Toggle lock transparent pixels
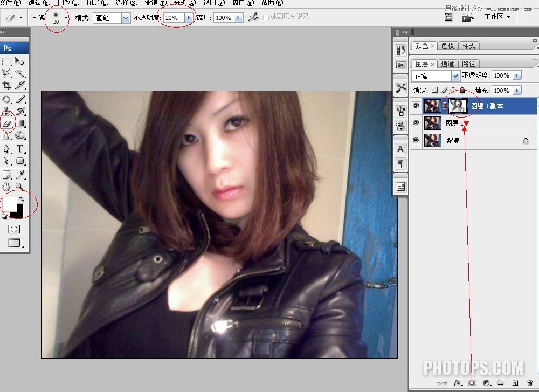Image resolution: width=539 pixels, height=392 pixels. [x=435, y=90]
